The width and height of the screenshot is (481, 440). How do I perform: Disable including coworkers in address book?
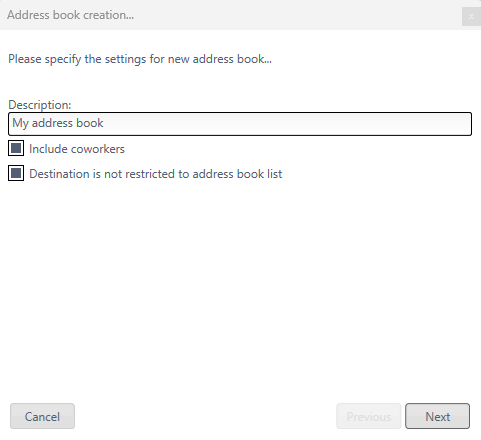pyautogui.click(x=16, y=148)
